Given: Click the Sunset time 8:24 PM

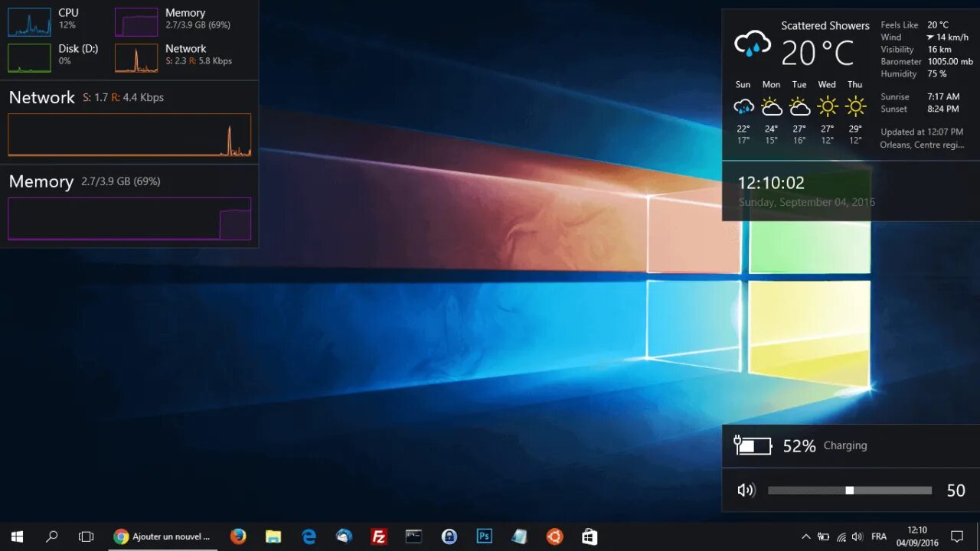Looking at the screenshot, I should (x=943, y=109).
